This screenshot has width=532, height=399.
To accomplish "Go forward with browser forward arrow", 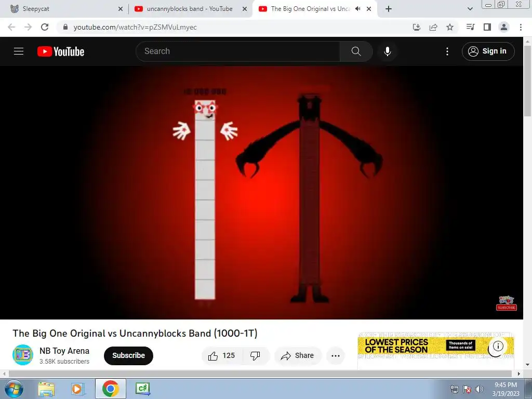I will pos(28,27).
